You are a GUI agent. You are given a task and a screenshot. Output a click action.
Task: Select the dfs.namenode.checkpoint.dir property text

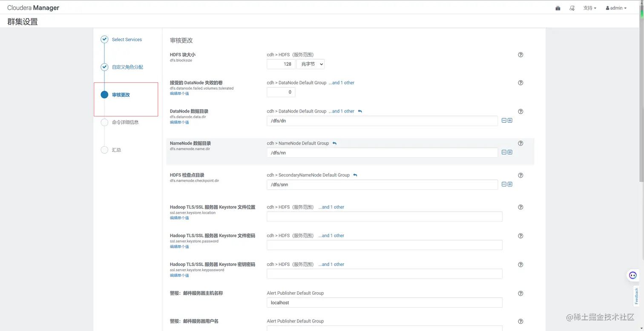coord(195,181)
